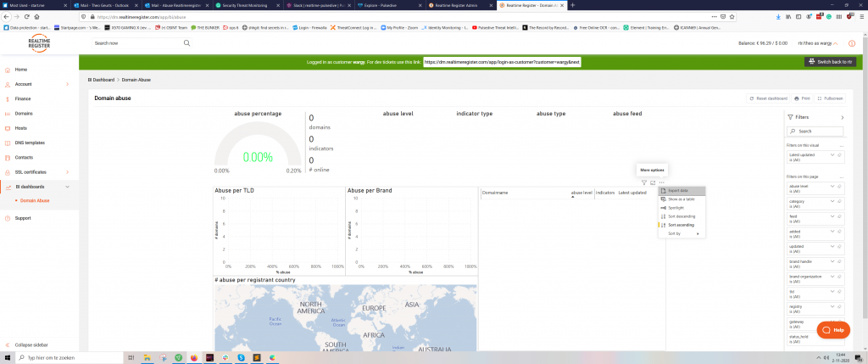
Task: Select Sort descending in the menu
Action: click(x=682, y=216)
